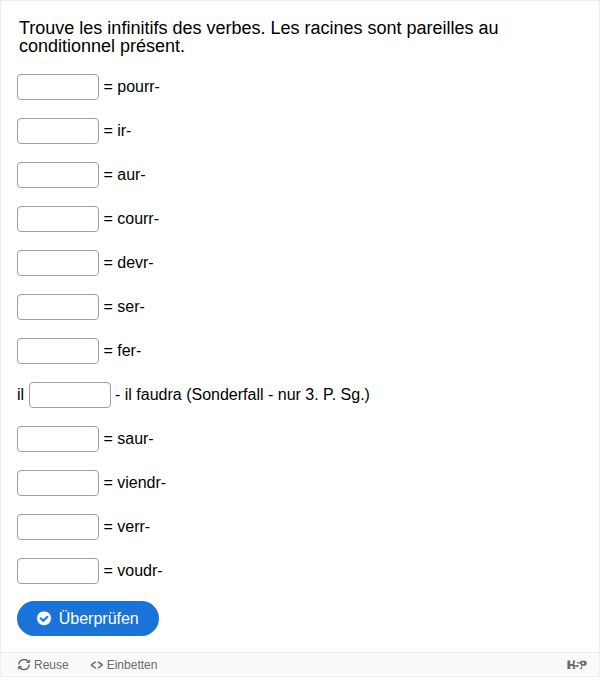Click the blank before il faudra
The width and height of the screenshot is (600, 677).
tap(69, 395)
